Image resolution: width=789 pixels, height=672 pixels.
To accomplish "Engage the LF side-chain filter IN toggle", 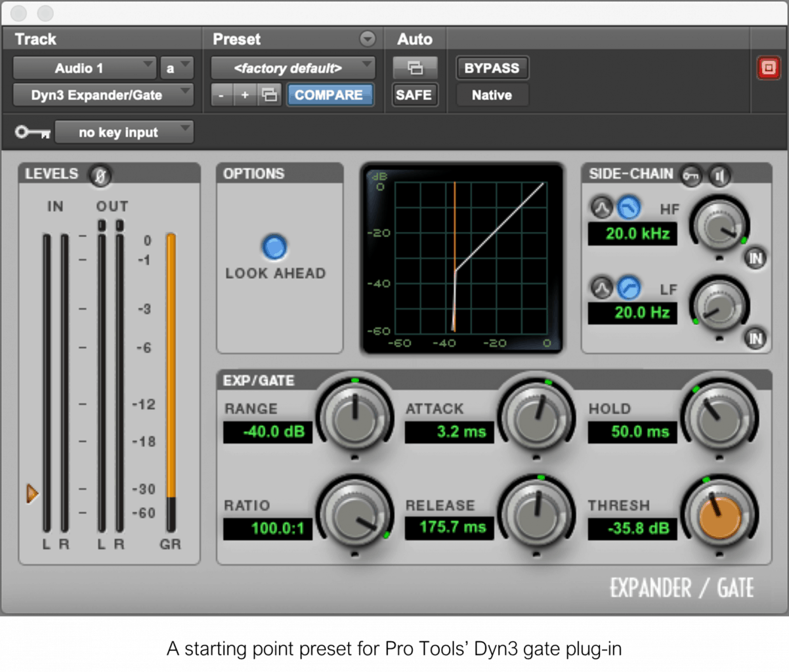I will 755,339.
